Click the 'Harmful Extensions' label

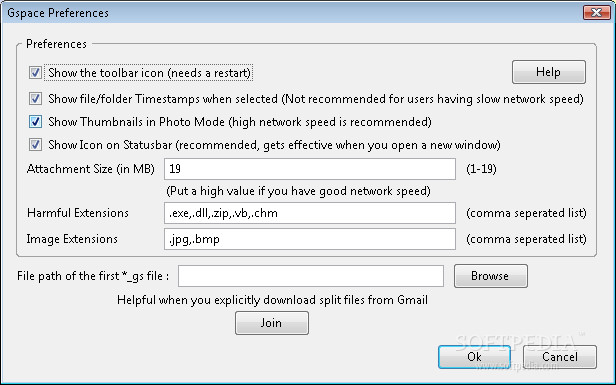[x=78, y=213]
